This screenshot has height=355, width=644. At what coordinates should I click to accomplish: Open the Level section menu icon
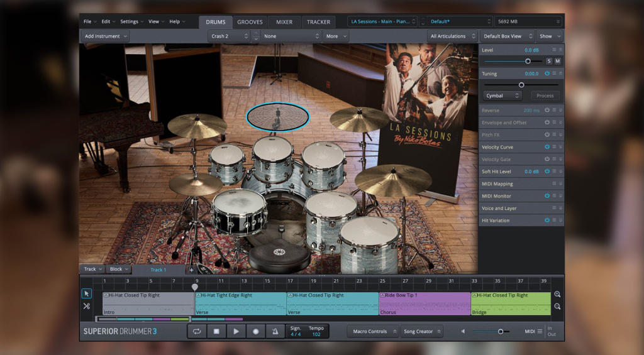(x=554, y=50)
